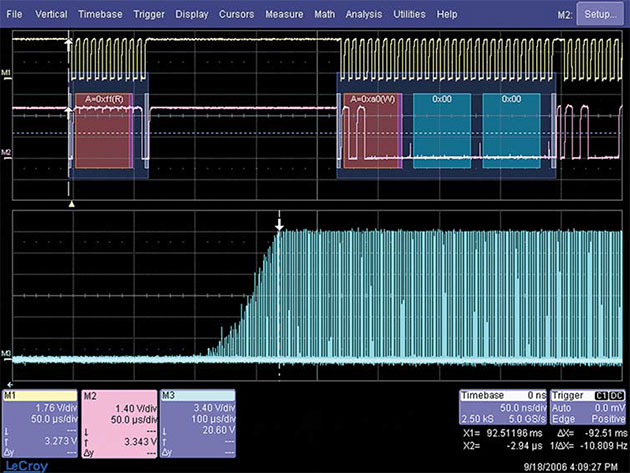Image resolution: width=630 pixels, height=473 pixels.
Task: Open the Math menu
Action: 325,15
